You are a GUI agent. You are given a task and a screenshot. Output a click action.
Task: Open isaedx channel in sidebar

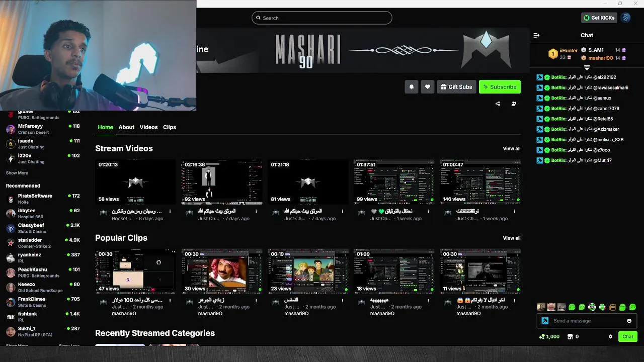click(43, 144)
